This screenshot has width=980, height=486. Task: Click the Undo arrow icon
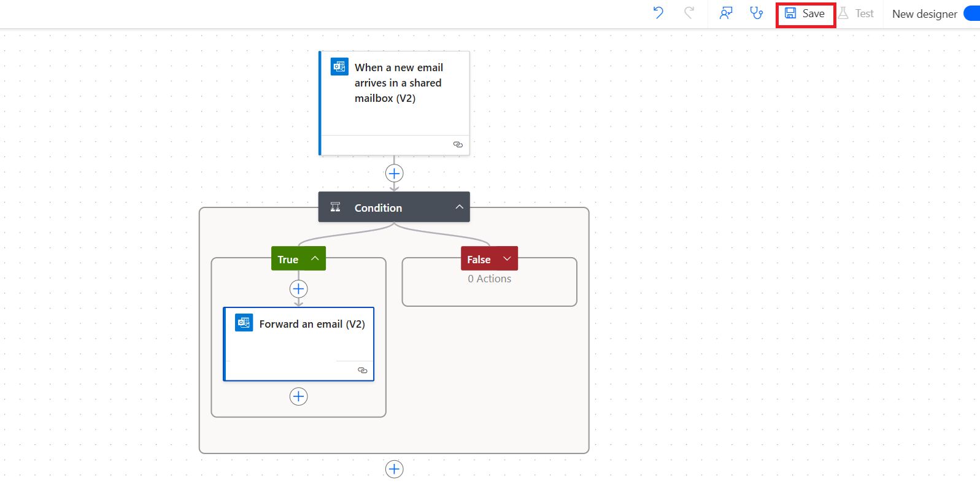tap(658, 13)
